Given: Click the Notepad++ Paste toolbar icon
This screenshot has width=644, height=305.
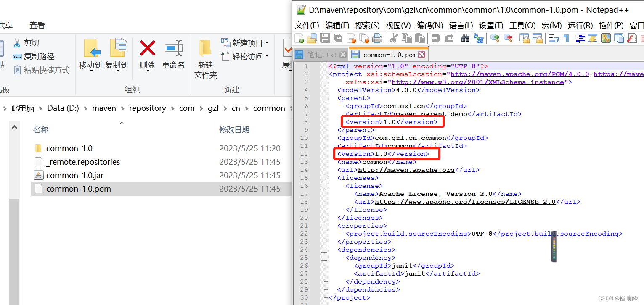Looking at the screenshot, I should tap(420, 38).
